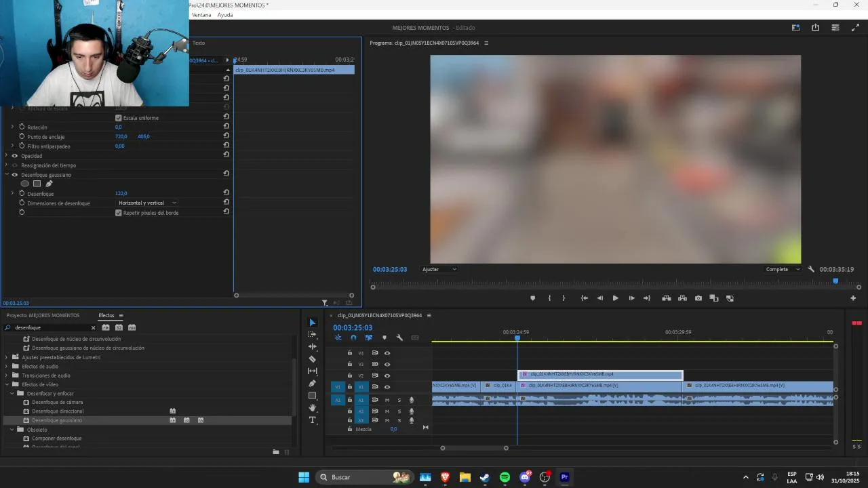Select the Razor tool

tap(312, 359)
